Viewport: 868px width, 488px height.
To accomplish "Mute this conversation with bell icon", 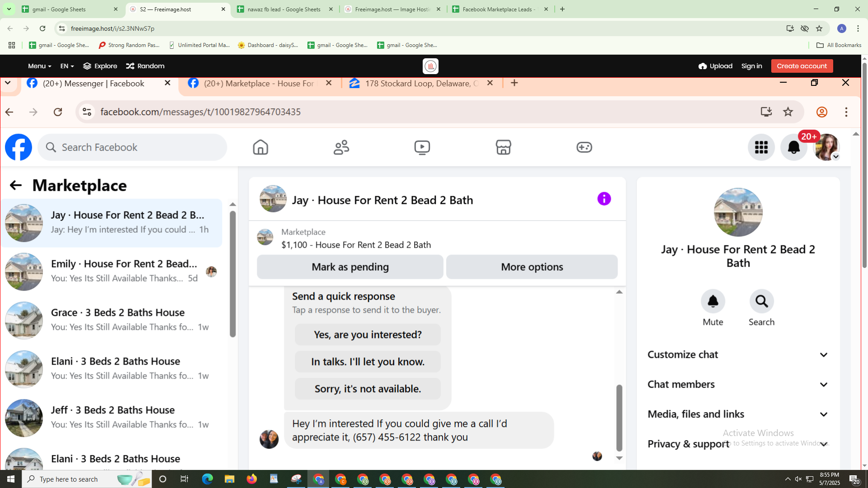I will [713, 301].
